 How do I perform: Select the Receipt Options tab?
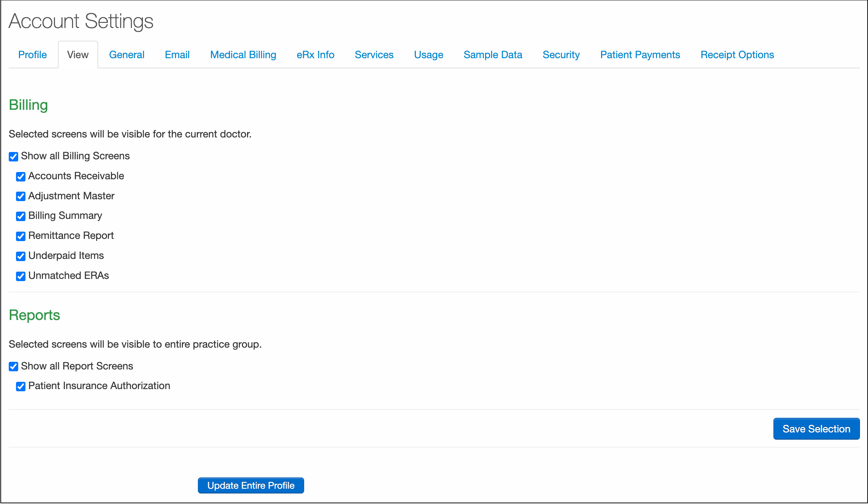pos(737,55)
